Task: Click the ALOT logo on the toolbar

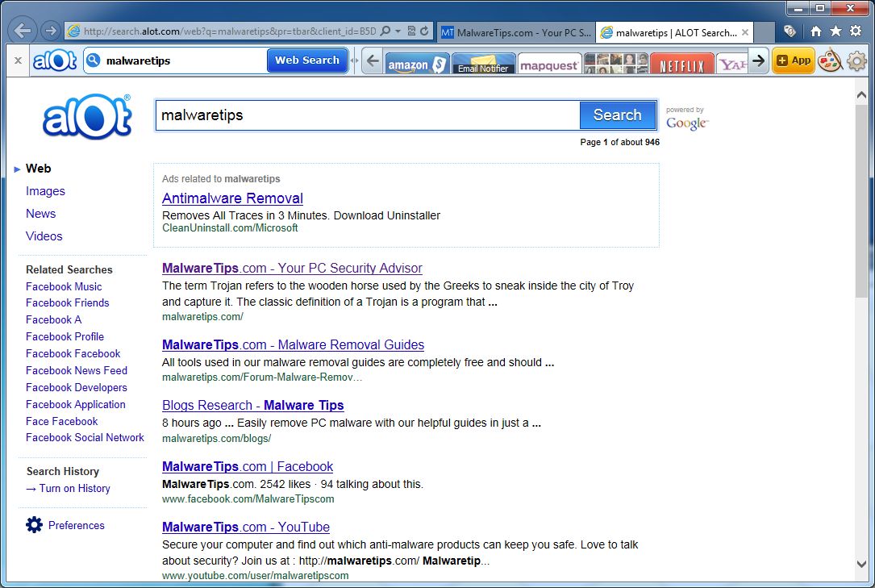Action: tap(55, 60)
